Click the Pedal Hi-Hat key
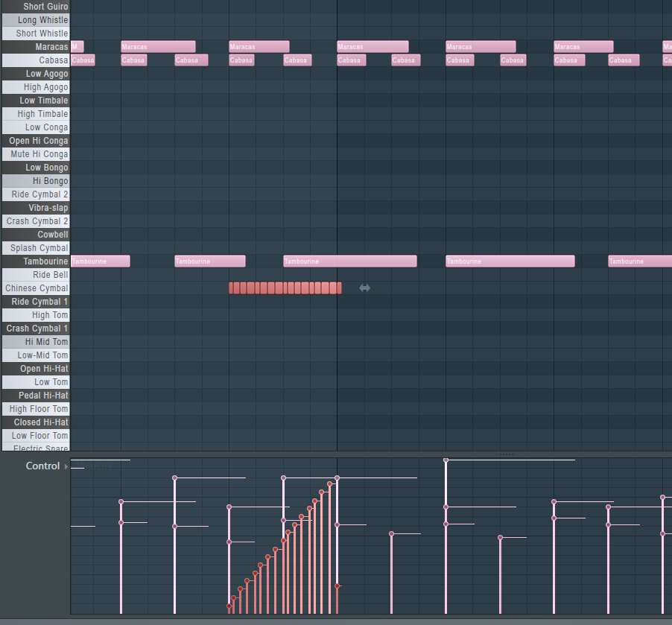Image resolution: width=672 pixels, height=625 pixels. [x=36, y=396]
